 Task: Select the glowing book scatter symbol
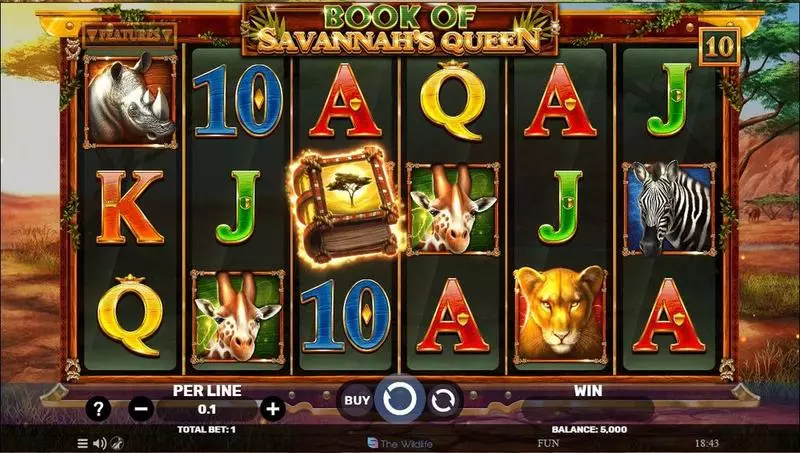click(x=346, y=207)
